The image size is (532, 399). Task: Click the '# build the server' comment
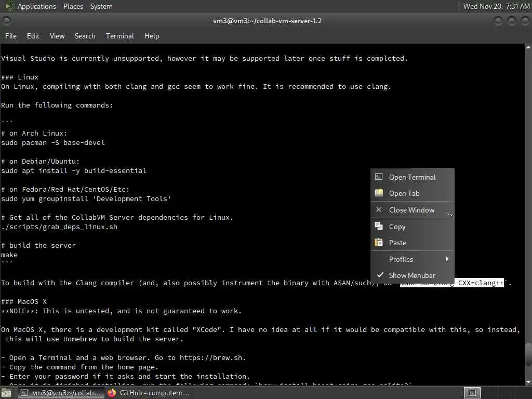tap(38, 245)
